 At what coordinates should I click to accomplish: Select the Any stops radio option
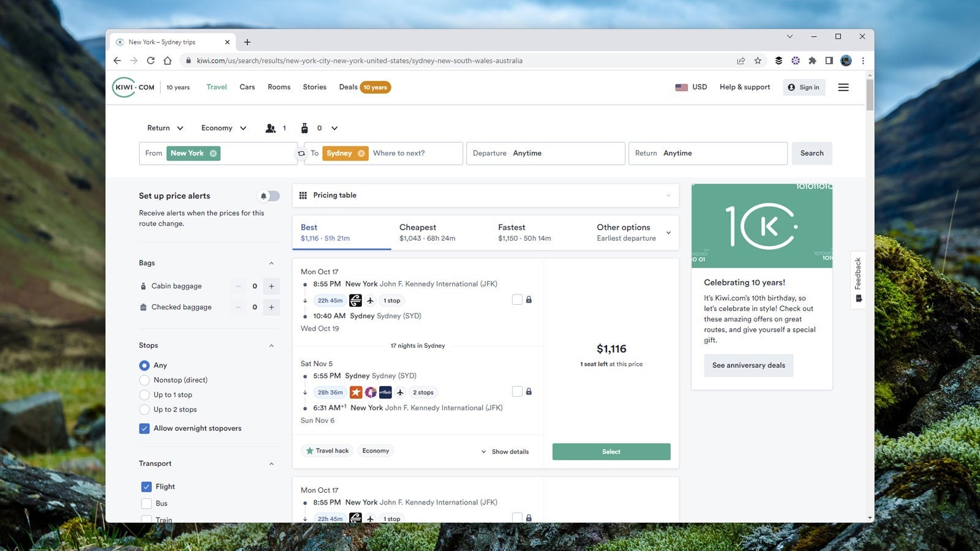pyautogui.click(x=144, y=365)
